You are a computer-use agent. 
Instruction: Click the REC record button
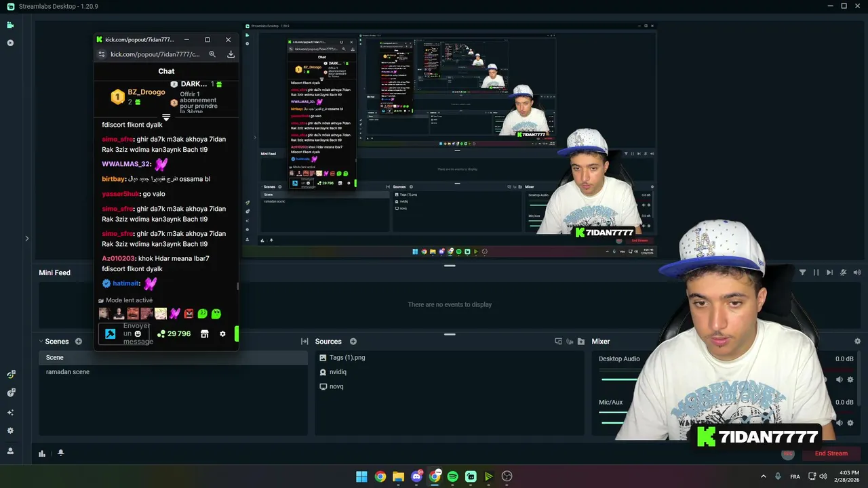coord(787,453)
